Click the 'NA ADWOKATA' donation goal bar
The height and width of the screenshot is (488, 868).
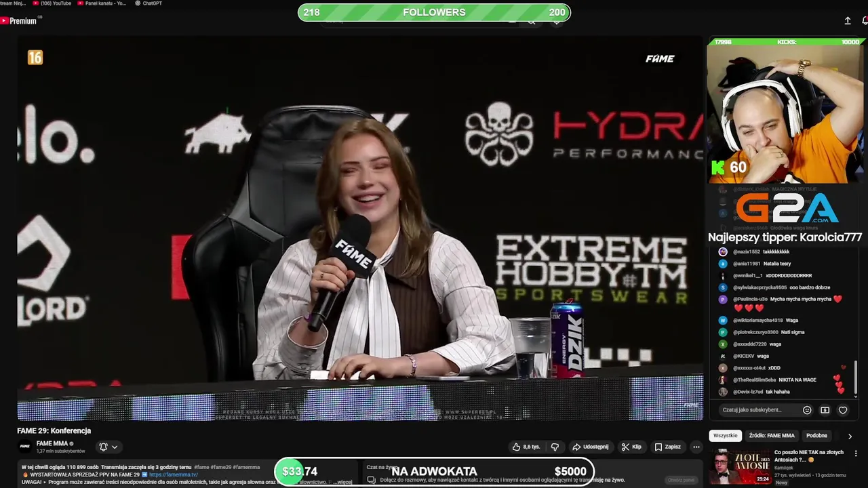pos(434,471)
